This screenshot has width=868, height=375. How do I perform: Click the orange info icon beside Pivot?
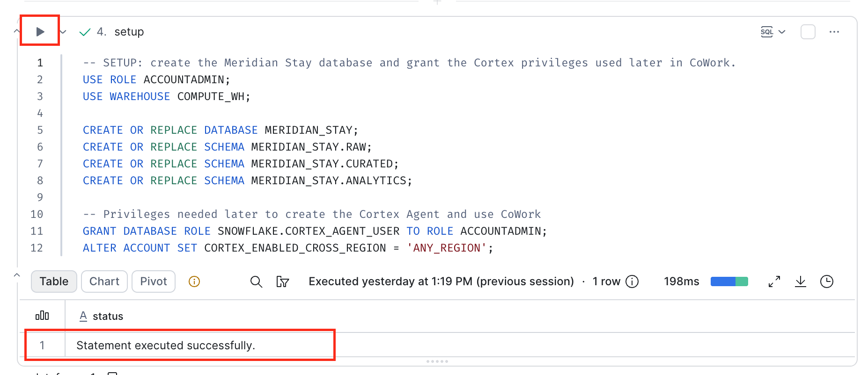pyautogui.click(x=194, y=281)
